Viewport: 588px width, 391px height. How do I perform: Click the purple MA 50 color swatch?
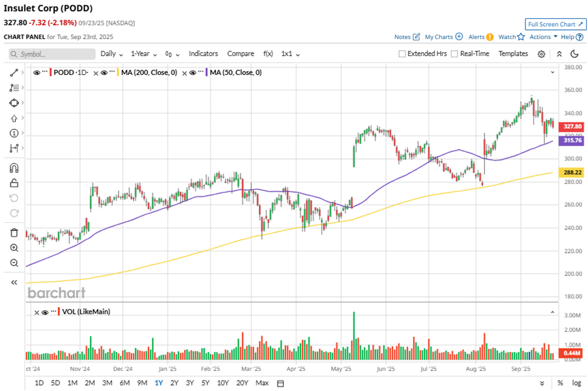point(206,72)
